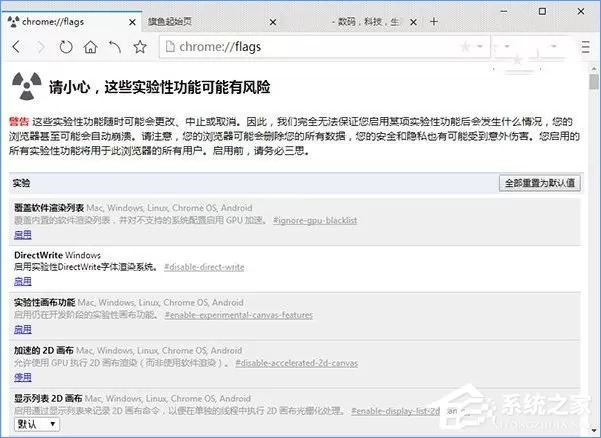This screenshot has height=438, width=601.
Task: Click the 全部重置为默认值 button
Action: [540, 183]
